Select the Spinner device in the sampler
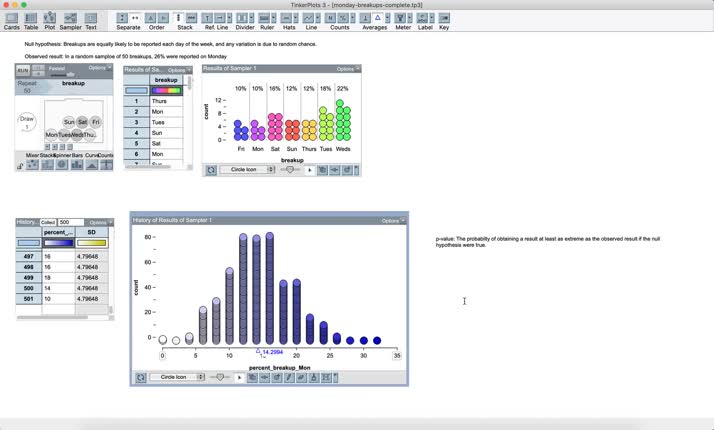The width and height of the screenshot is (714, 430). click(x=62, y=164)
